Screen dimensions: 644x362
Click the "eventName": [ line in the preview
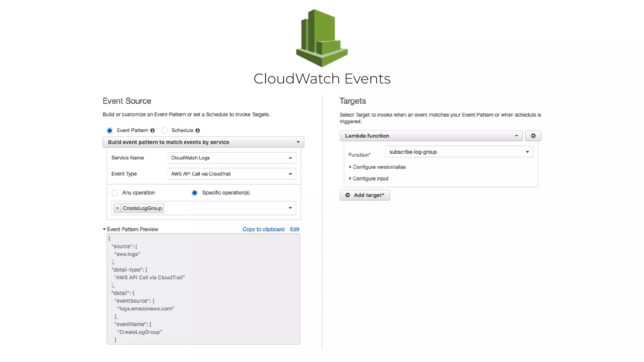(133, 324)
